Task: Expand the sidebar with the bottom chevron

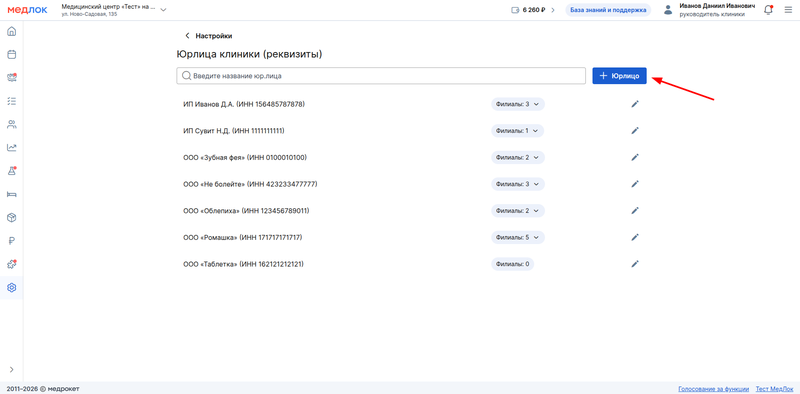Action: 11,370
